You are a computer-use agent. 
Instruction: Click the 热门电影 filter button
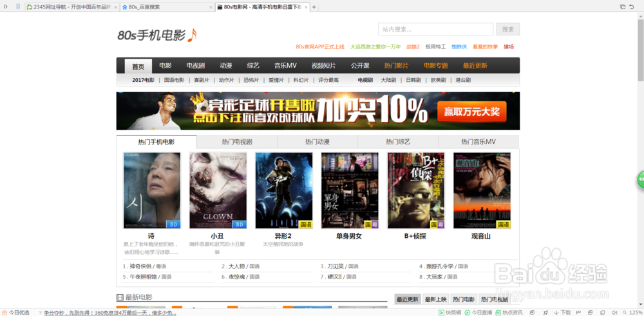(464, 299)
